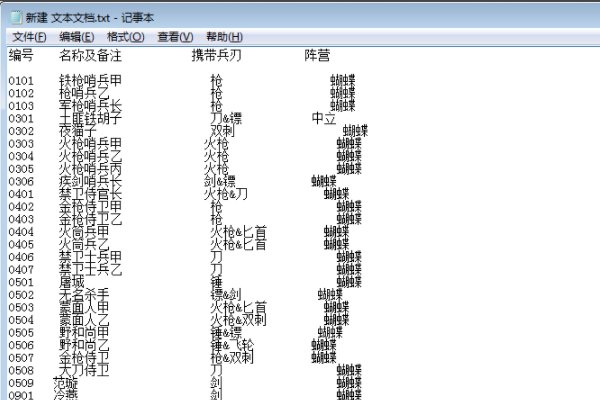Click the 编号 column header text
Image resolution: width=600 pixels, height=400 pixels.
point(21,54)
